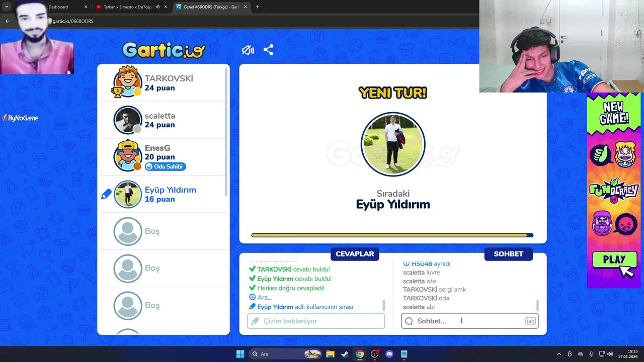Click scaletta's player avatar

[x=127, y=120]
